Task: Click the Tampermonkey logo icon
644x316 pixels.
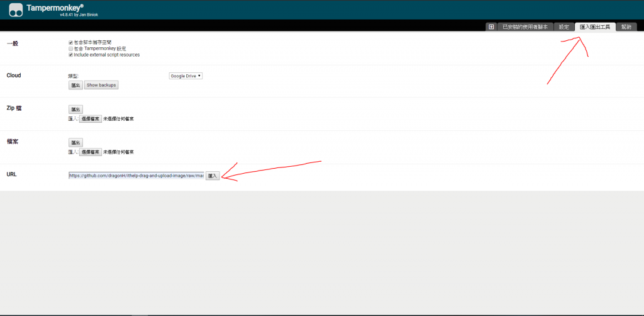Action: pyautogui.click(x=16, y=10)
